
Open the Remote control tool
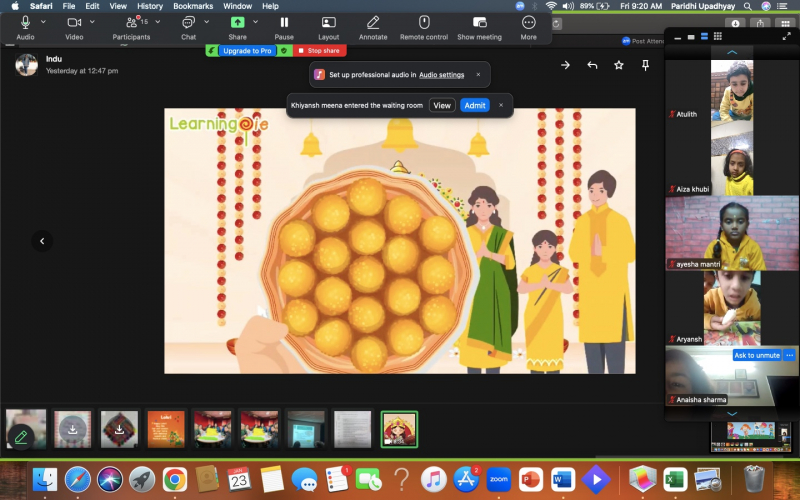tap(423, 22)
